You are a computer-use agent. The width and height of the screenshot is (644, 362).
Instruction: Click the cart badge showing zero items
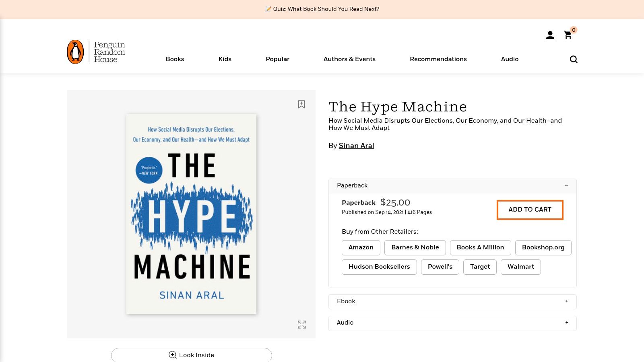tap(574, 30)
